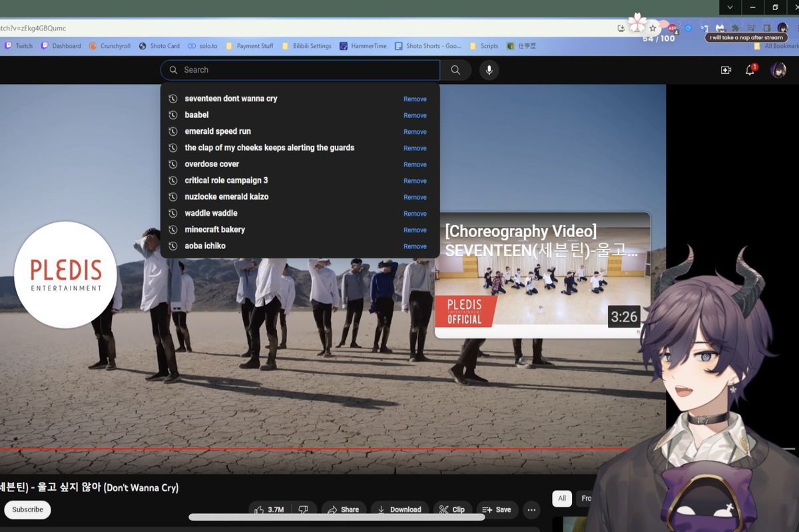Remove 'emerald speed run' from history
The width and height of the screenshot is (799, 532).
pos(415,132)
